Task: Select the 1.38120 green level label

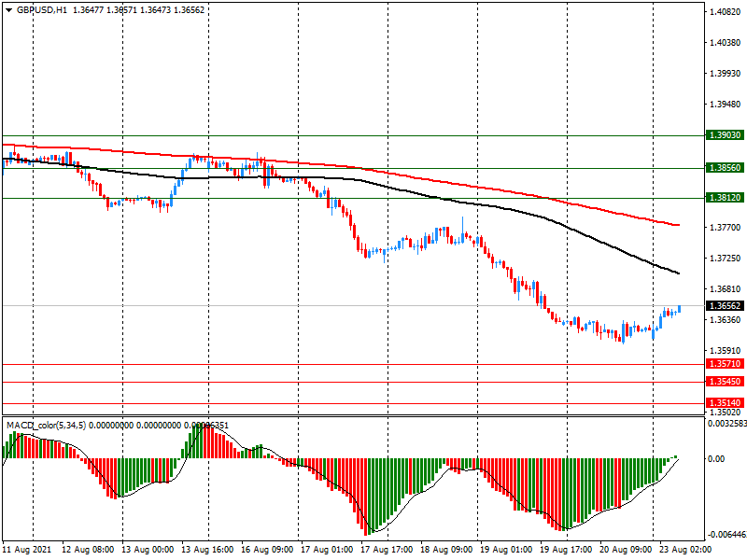Action: [725, 198]
